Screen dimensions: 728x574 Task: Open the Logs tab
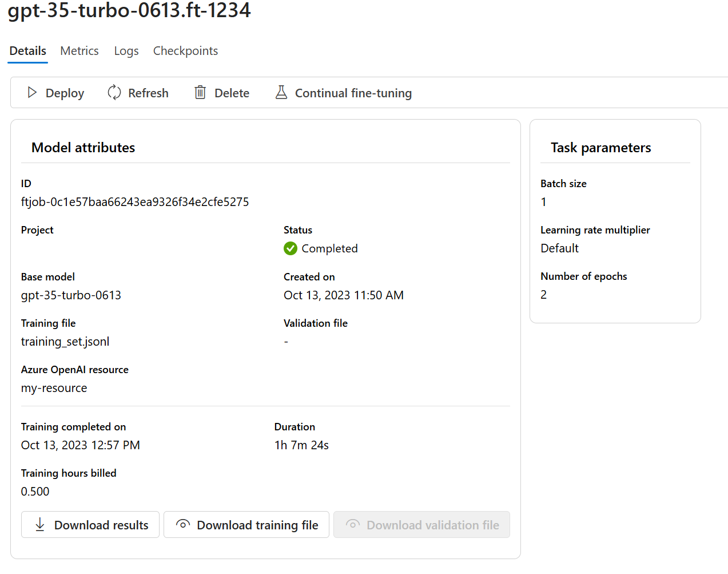(126, 51)
